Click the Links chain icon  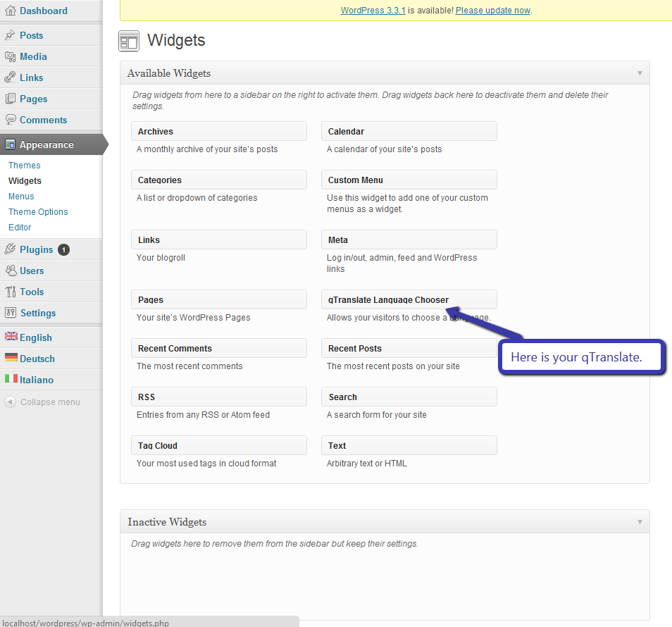coord(11,77)
